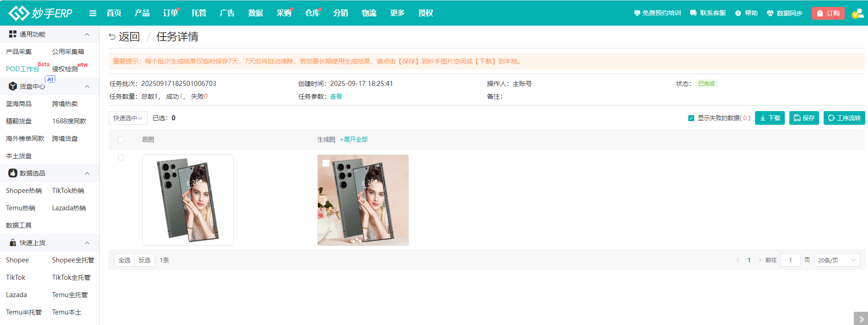Image resolution: width=868 pixels, height=325 pixels.
Task: Click the 通用功能 grid icon
Action: [x=13, y=34]
